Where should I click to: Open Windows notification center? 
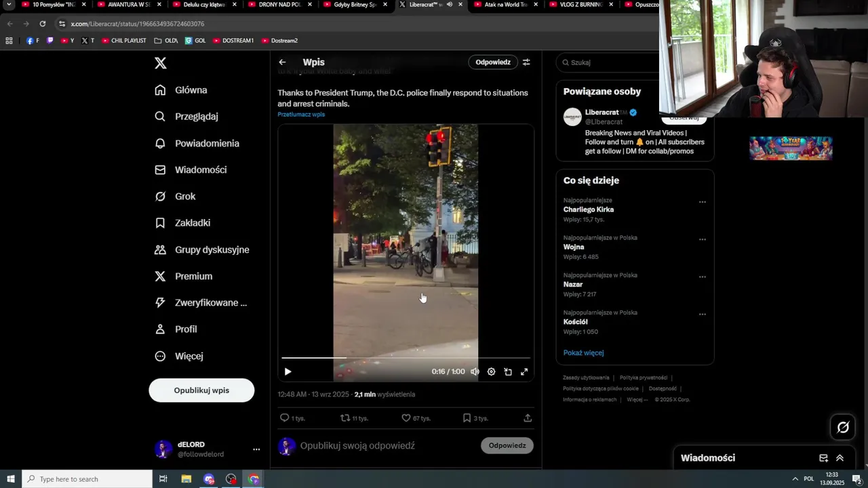[x=856, y=479]
